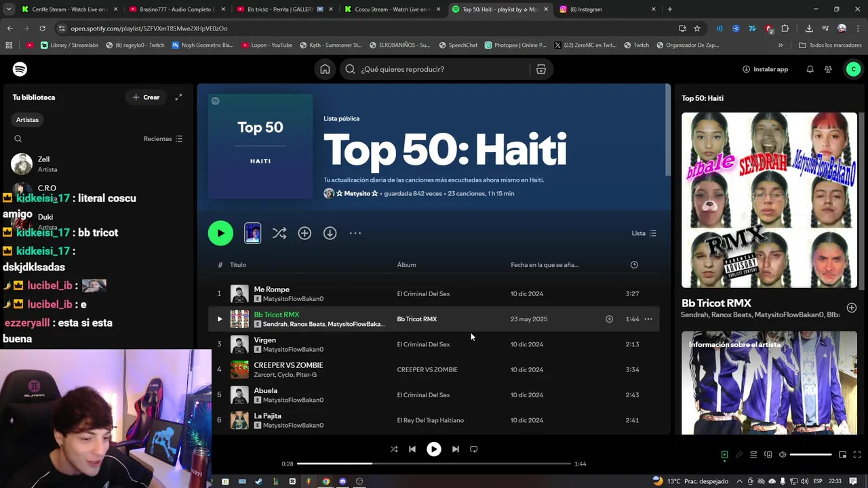
Task: Bookmark this page with the star
Action: 697,28
